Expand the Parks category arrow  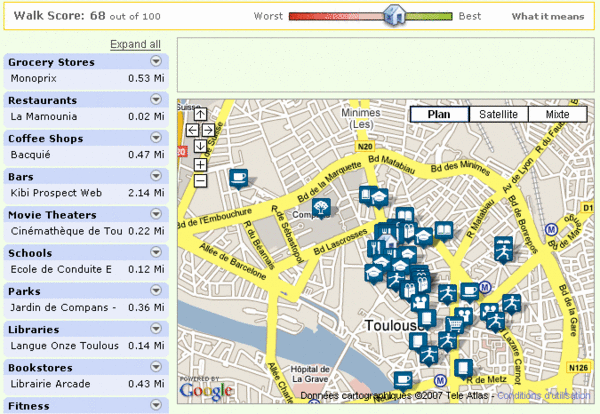coord(156,290)
